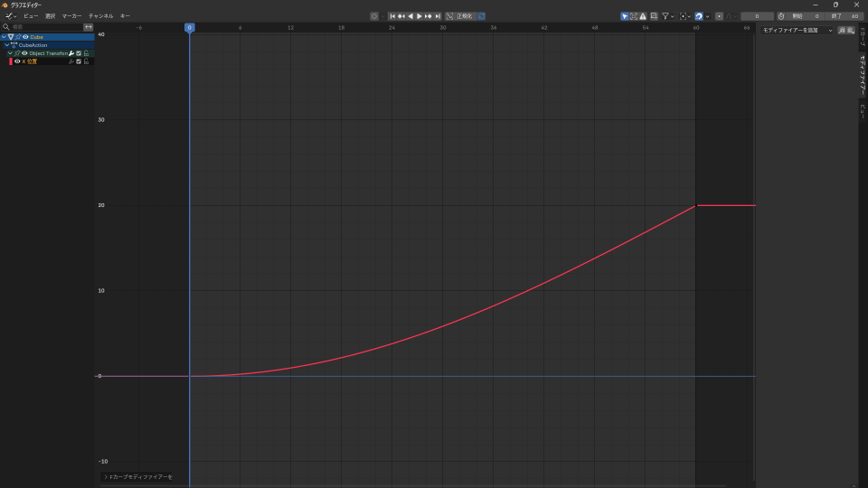The width and height of the screenshot is (868, 488).
Task: Click the copy modifiers icon in sidebar
Action: [842, 30]
